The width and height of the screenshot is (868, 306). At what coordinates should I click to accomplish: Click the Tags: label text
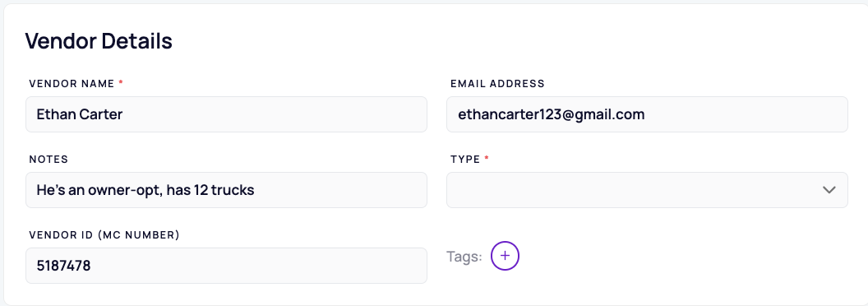pos(464,257)
